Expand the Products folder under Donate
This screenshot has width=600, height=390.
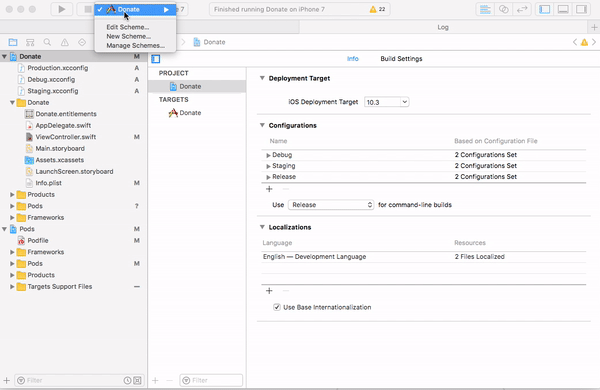click(x=12, y=194)
